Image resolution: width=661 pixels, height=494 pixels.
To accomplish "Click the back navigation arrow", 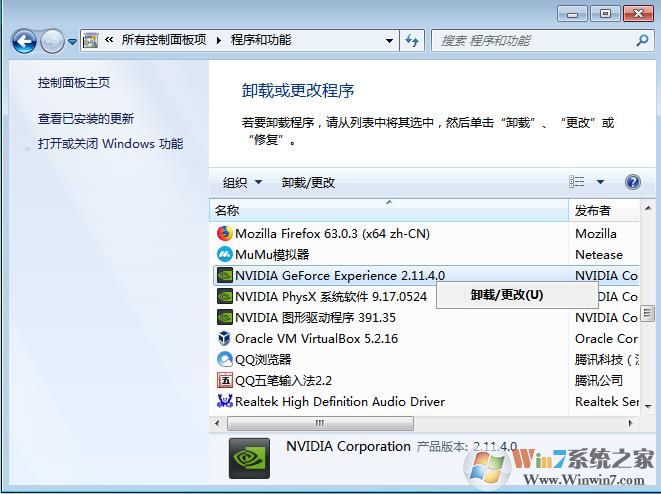I will 24,41.
